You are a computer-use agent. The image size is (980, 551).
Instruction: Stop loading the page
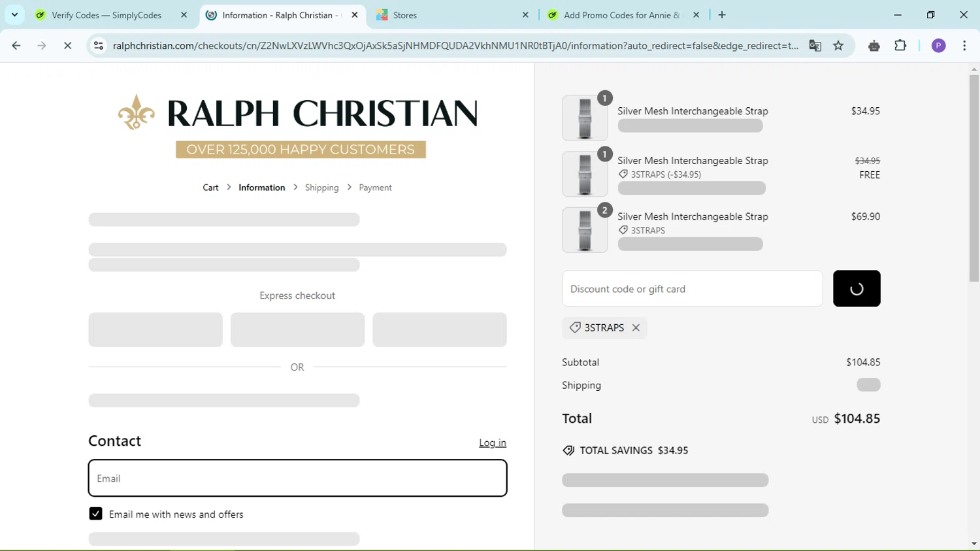point(67,46)
